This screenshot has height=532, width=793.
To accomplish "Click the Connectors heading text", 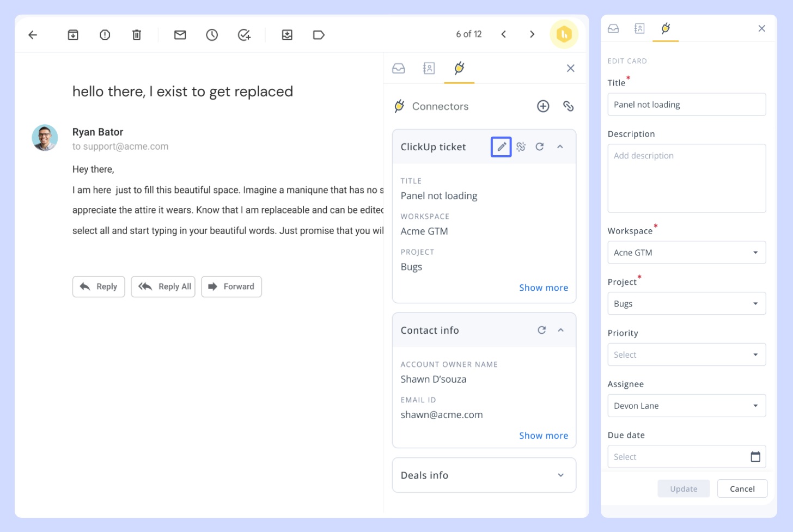I will point(440,106).
